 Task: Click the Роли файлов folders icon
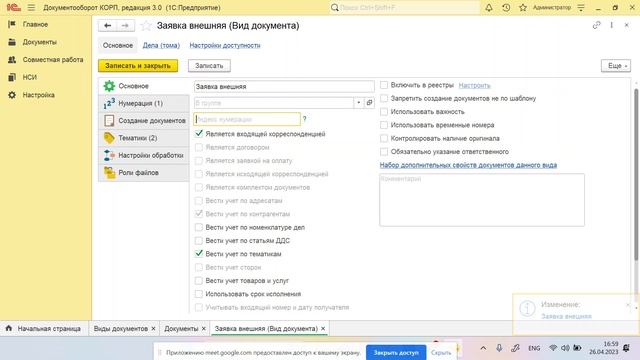(x=109, y=173)
